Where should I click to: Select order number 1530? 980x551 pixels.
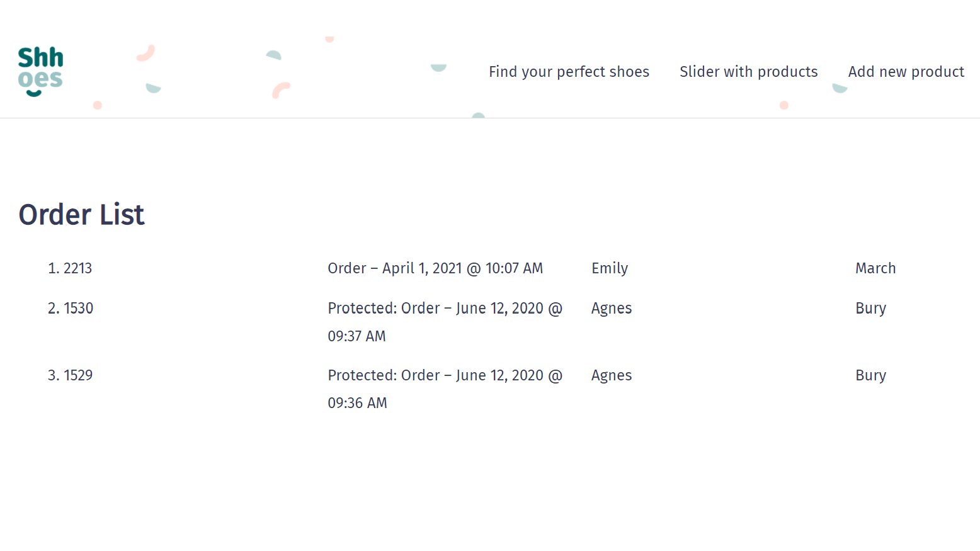pos(78,309)
